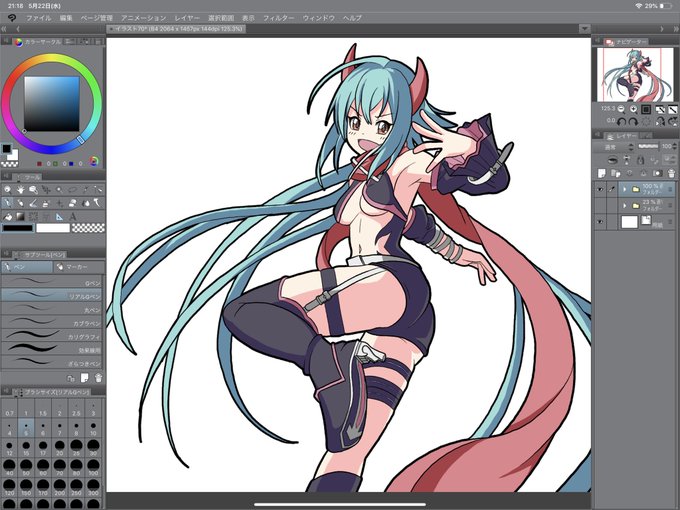Screen dimensions: 680x510
Task: Create a copy of sub tool
Action: [x=71, y=378]
